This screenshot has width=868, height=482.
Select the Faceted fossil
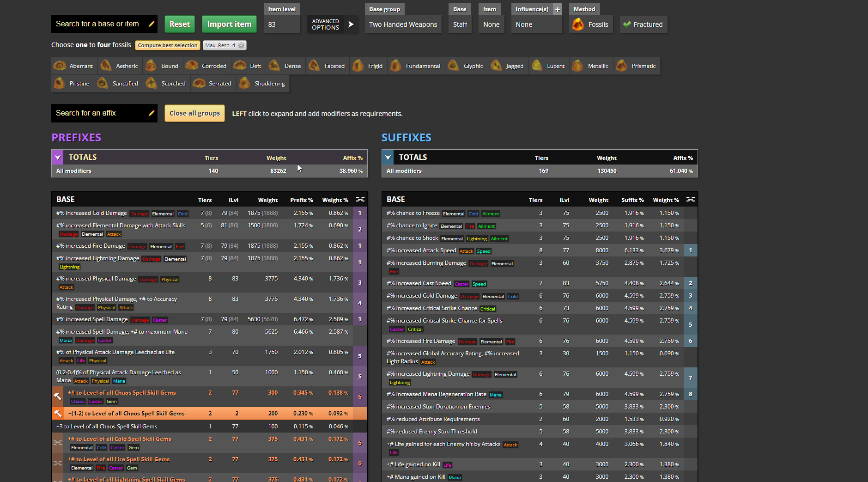tap(328, 66)
